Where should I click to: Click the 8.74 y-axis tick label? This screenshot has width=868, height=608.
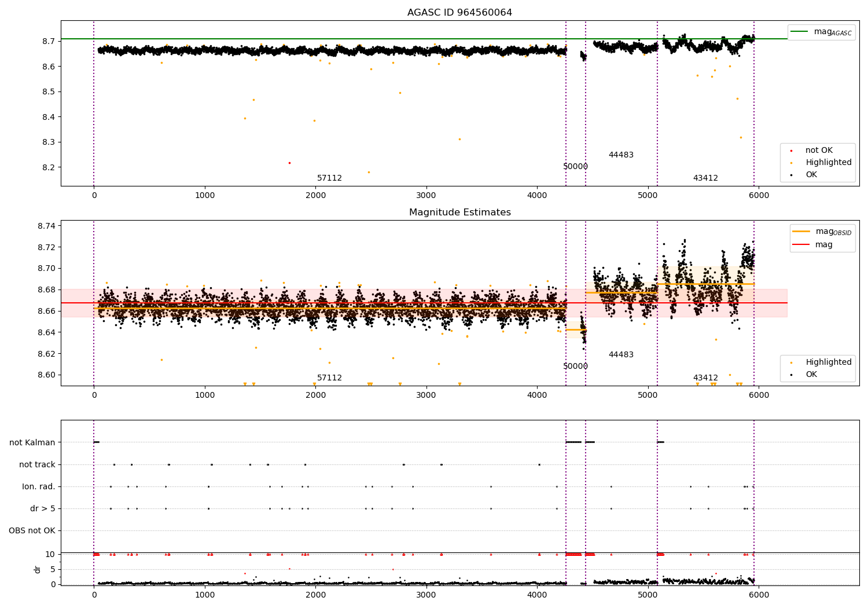click(46, 226)
